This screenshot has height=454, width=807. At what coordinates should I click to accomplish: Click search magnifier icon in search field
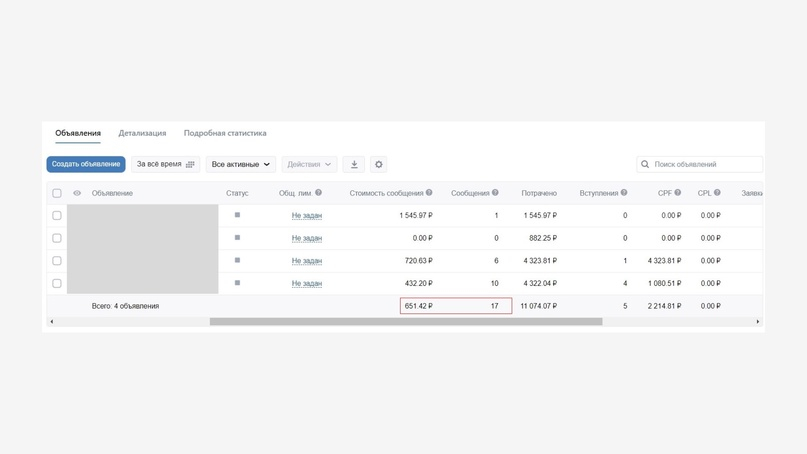pos(645,164)
